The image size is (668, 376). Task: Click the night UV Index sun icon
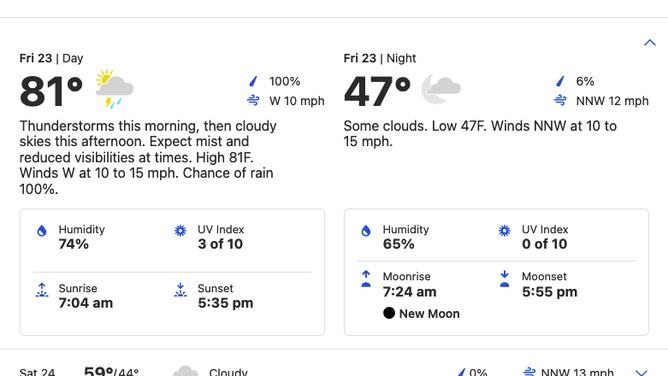tap(504, 231)
